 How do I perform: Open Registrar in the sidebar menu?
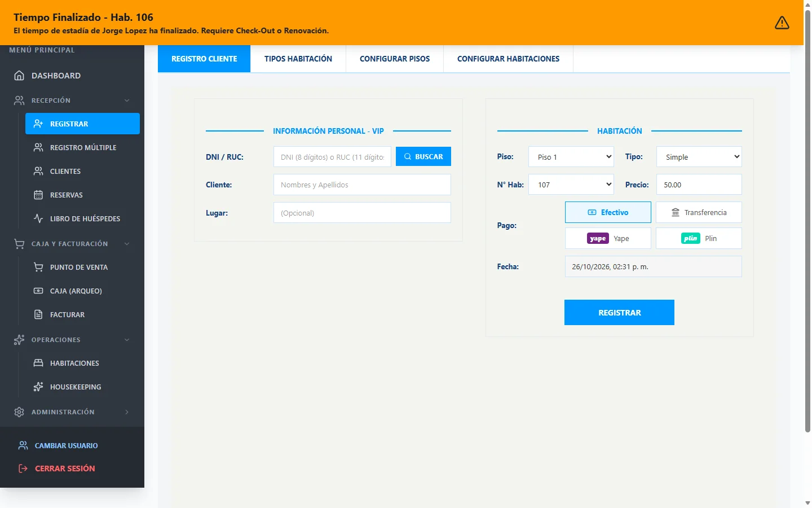coord(82,124)
